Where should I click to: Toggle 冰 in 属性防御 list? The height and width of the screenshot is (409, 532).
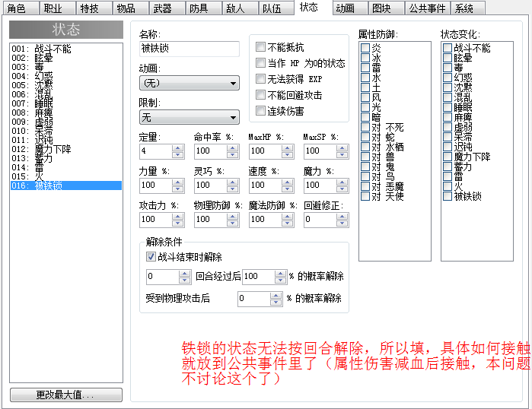[365, 58]
